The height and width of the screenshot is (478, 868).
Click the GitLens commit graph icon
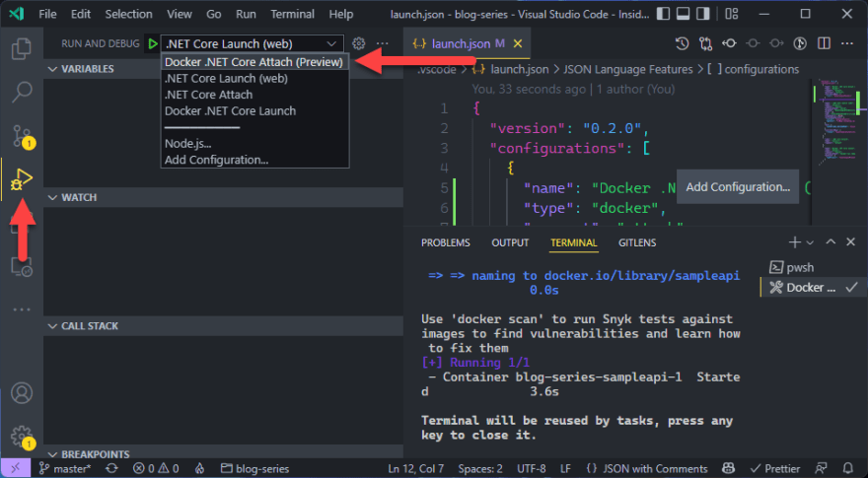(x=729, y=43)
